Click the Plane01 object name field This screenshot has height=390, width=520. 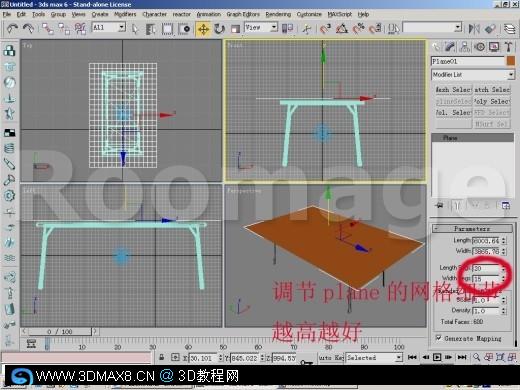click(x=468, y=61)
